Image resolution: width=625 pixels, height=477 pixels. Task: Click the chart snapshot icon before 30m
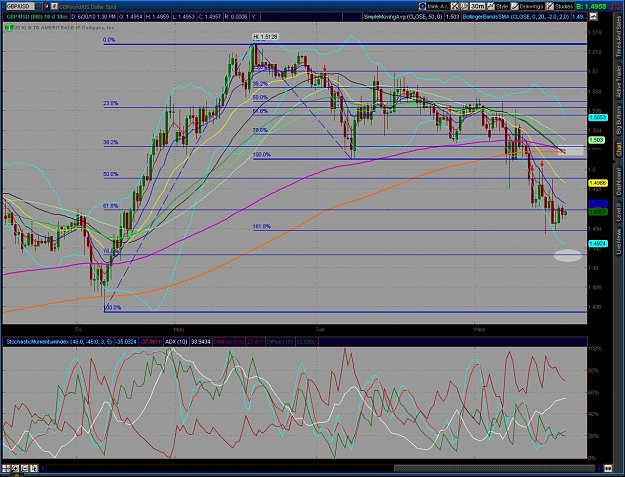(x=464, y=6)
